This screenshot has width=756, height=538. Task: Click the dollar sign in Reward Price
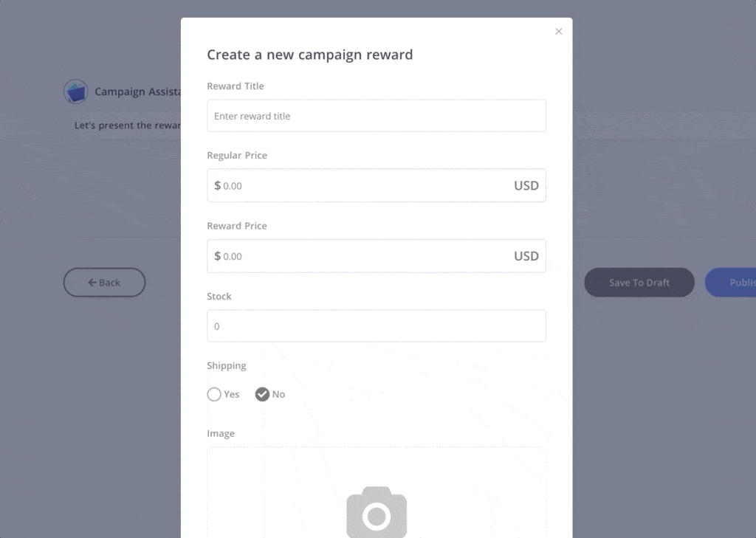click(x=218, y=256)
